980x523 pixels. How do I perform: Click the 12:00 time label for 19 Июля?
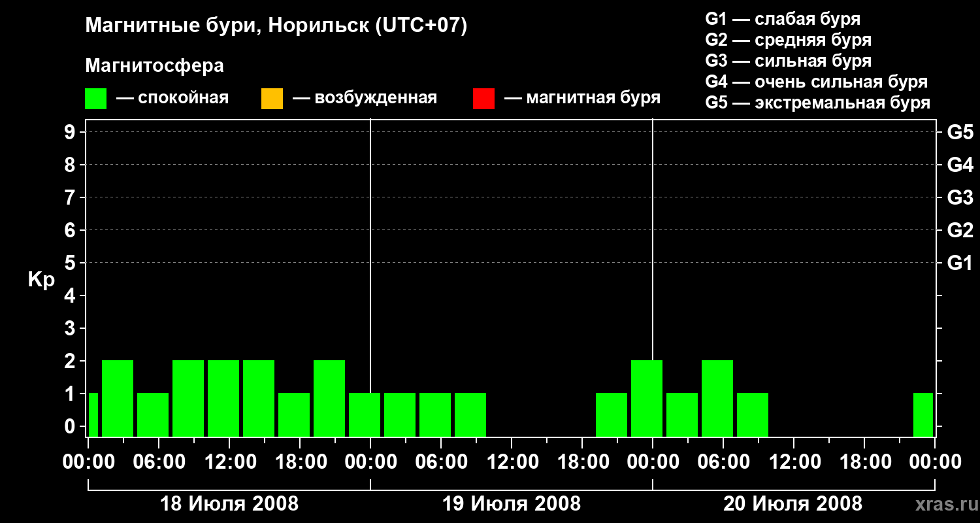click(x=512, y=462)
